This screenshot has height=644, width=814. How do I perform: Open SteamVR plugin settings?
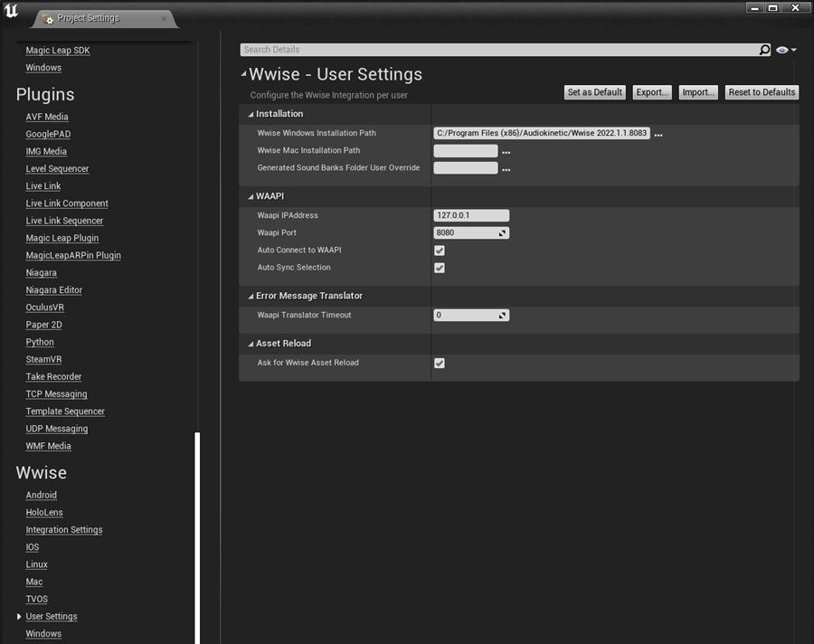point(43,359)
